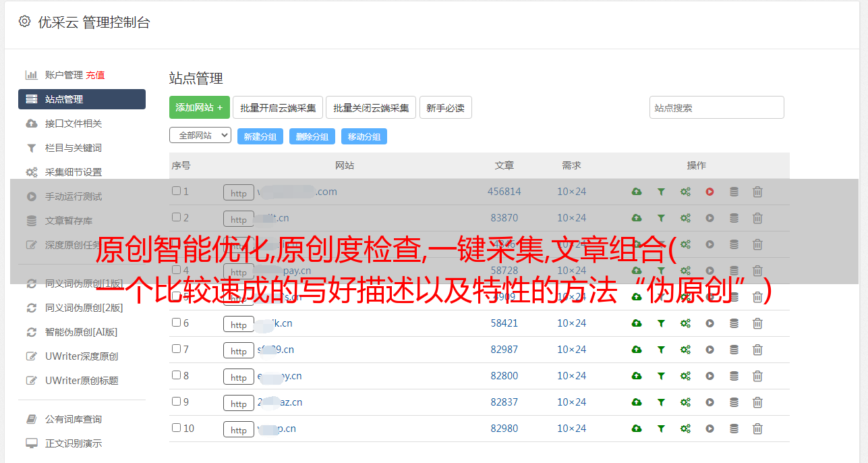Click the cloud upload icon in row 7
868x463 pixels.
click(637, 350)
